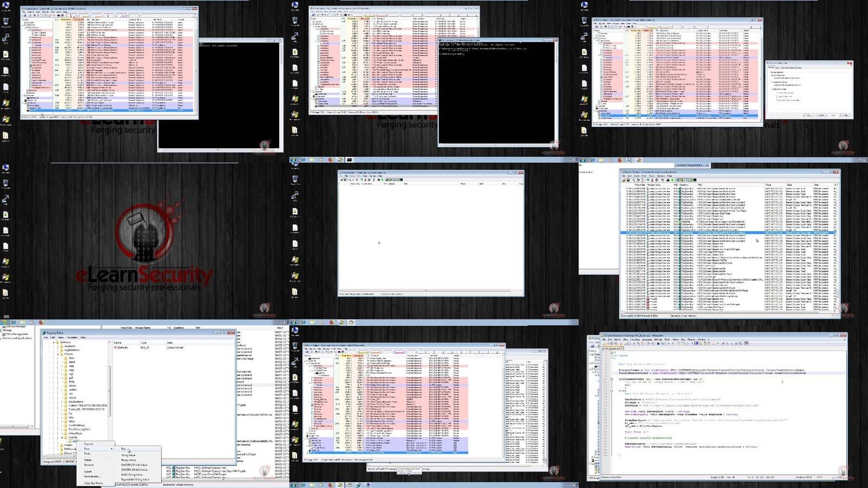868x488 pixels.
Task: Choose String Value in New submenu
Action: point(128,455)
